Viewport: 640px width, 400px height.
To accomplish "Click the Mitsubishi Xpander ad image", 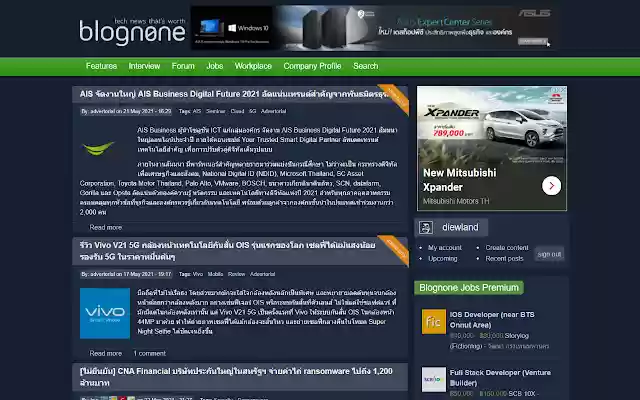I will pyautogui.click(x=492, y=126).
